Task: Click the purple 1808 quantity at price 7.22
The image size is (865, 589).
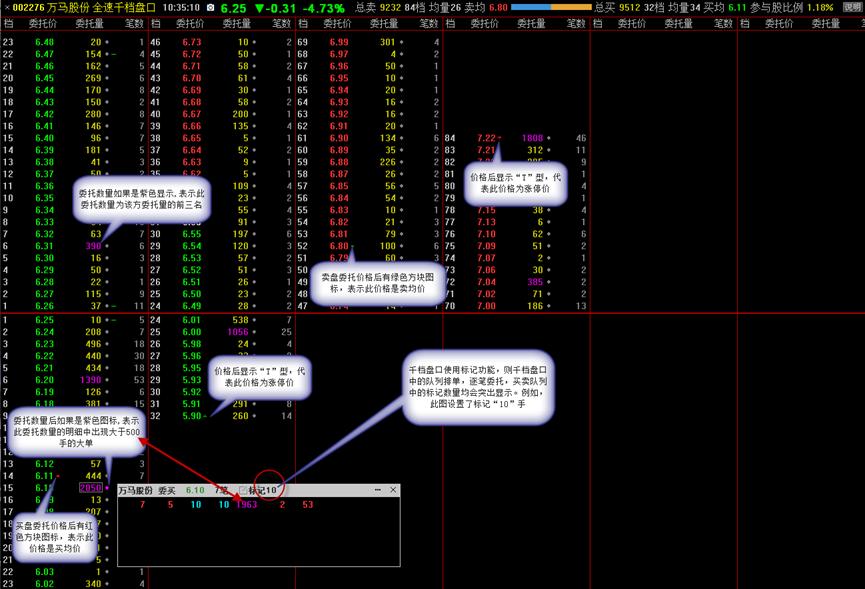Action: (532, 138)
